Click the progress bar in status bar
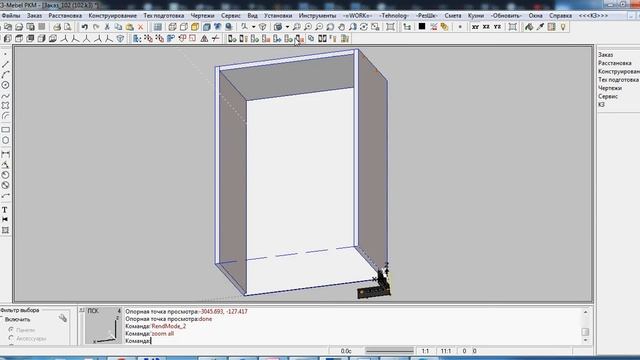Viewport: 640px width, 360px height. pyautogui.click(x=389, y=351)
